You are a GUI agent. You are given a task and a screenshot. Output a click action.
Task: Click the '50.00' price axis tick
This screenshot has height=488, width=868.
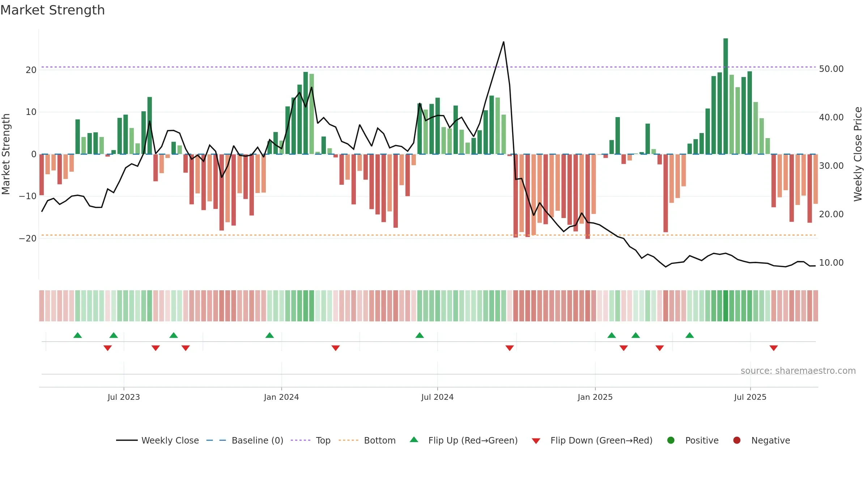pyautogui.click(x=831, y=69)
